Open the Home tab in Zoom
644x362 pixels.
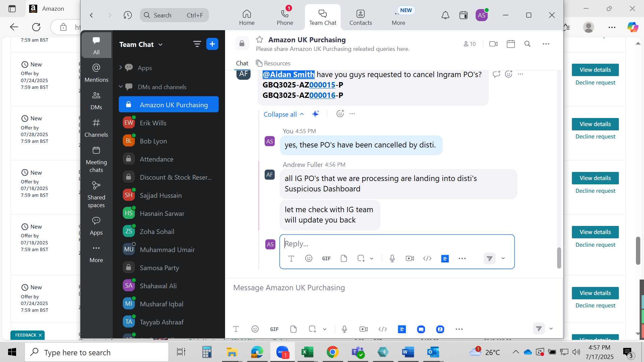[x=247, y=17]
